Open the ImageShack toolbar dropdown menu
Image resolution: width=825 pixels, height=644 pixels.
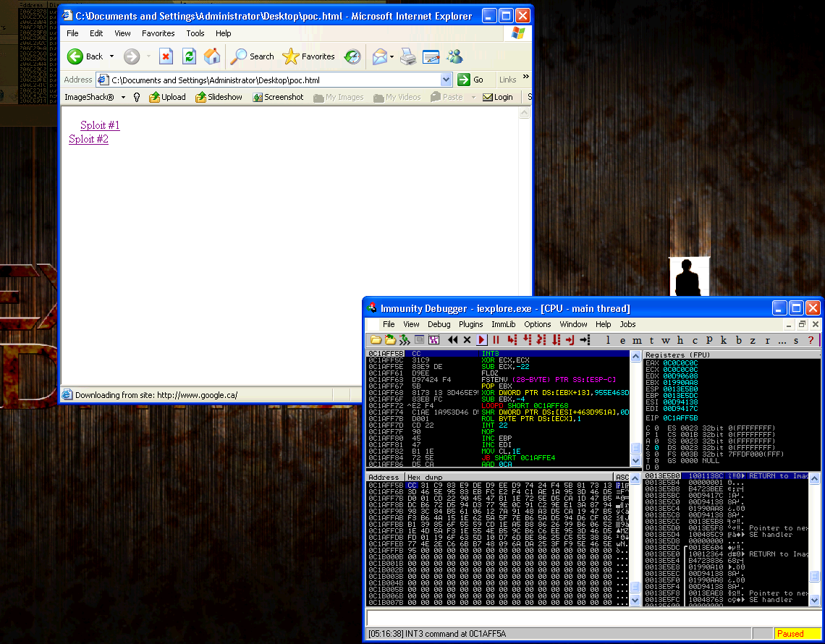pos(123,98)
